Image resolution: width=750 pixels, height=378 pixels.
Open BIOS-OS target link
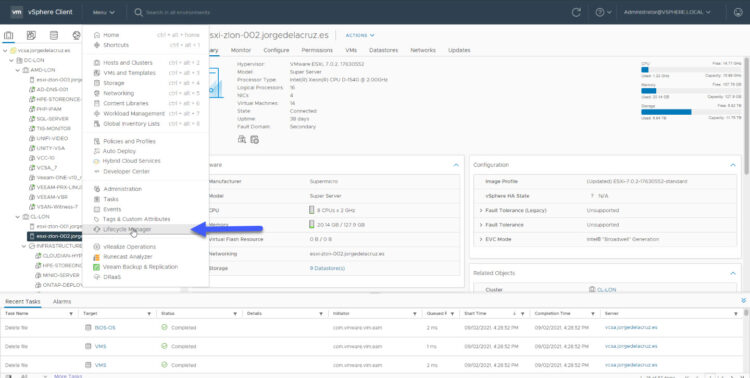[105, 328]
